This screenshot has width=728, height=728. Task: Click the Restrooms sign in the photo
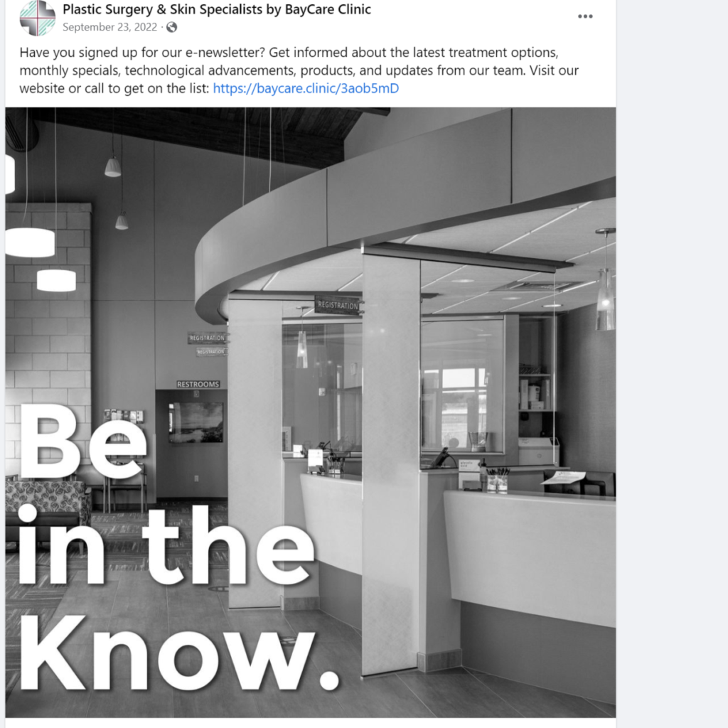(x=198, y=384)
